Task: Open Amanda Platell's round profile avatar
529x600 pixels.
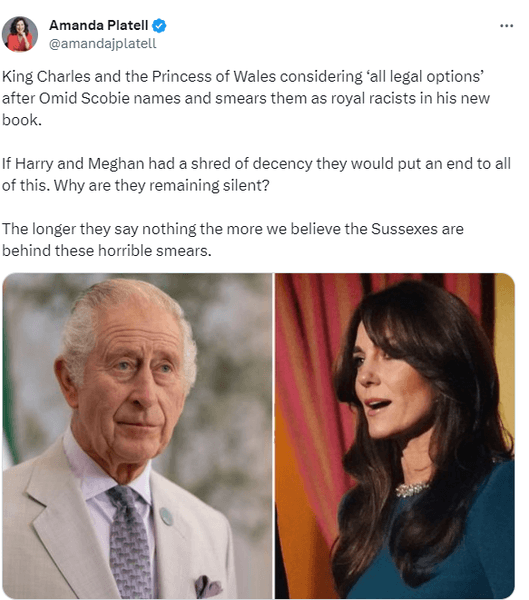Action: 20,34
